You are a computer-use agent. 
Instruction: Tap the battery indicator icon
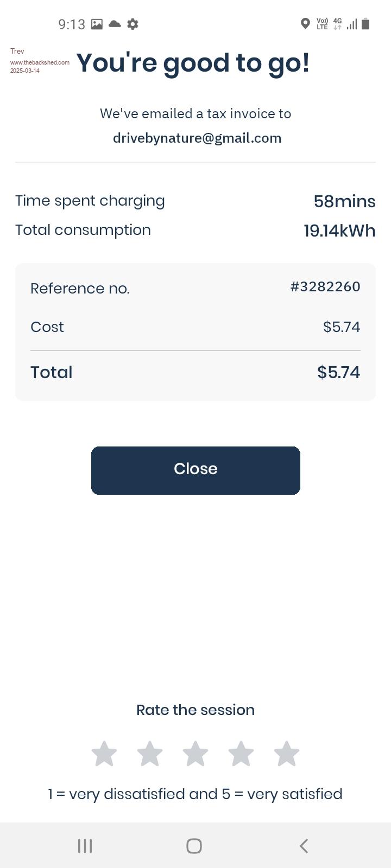[x=365, y=24]
